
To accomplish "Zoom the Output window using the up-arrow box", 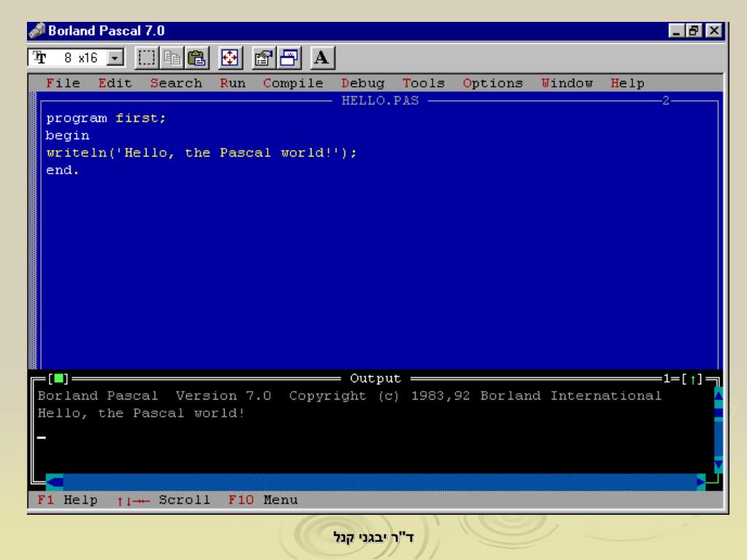I will (x=692, y=379).
